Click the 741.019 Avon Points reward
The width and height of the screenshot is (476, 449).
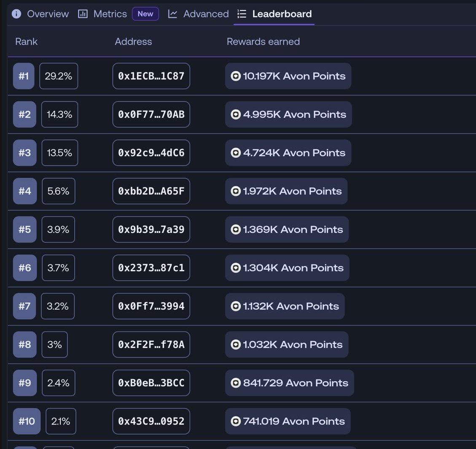[x=288, y=421]
